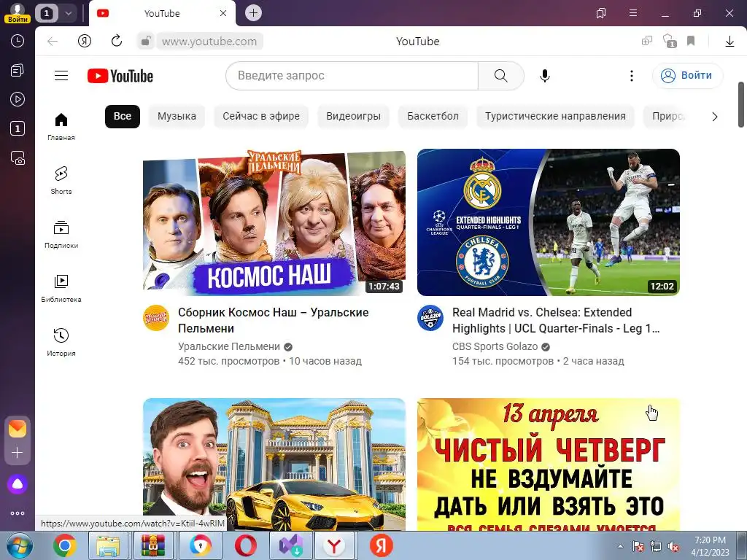Select the Сейчас в эфире chip

[x=261, y=116]
